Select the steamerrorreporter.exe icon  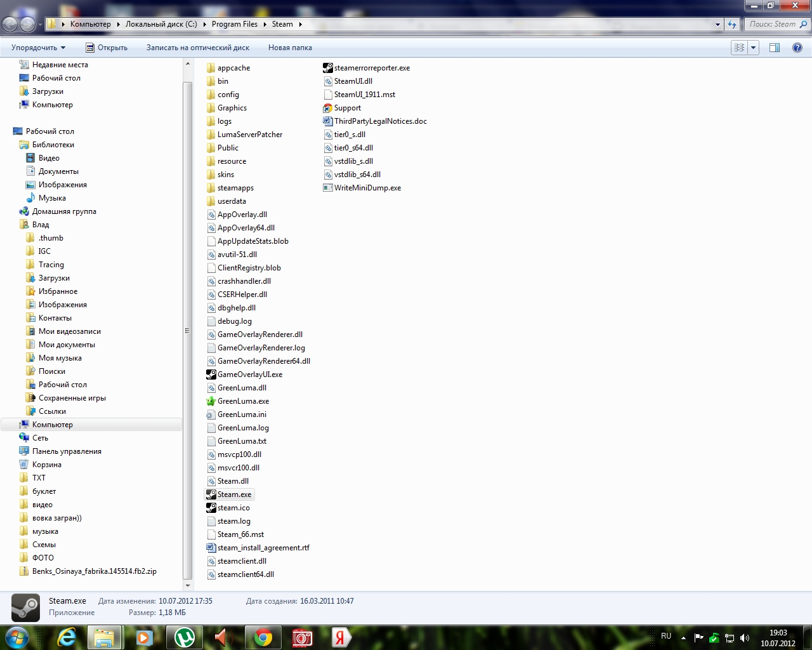(x=328, y=68)
